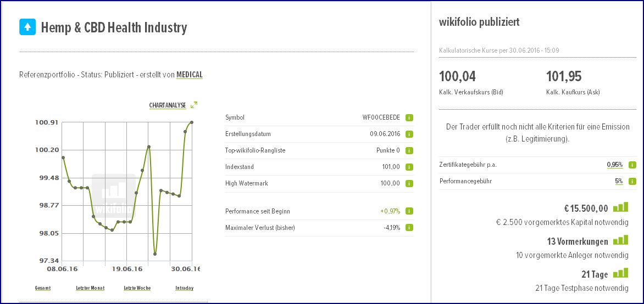Show Letzte Woche chart range
Screen dimensions: 644x304
click(x=137, y=288)
